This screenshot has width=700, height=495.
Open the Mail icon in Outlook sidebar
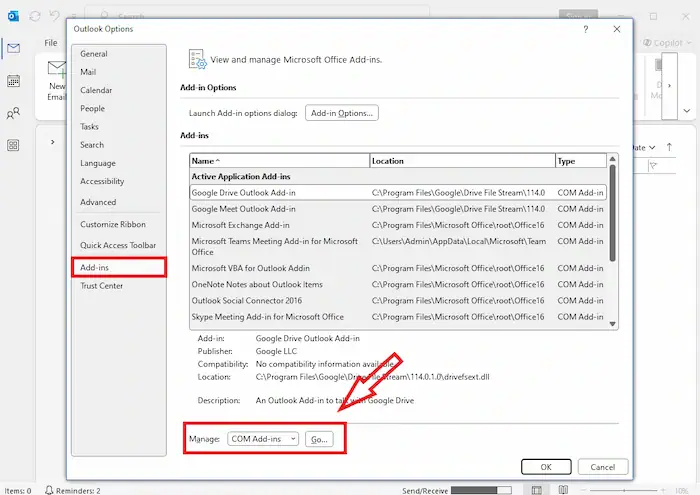click(13, 48)
